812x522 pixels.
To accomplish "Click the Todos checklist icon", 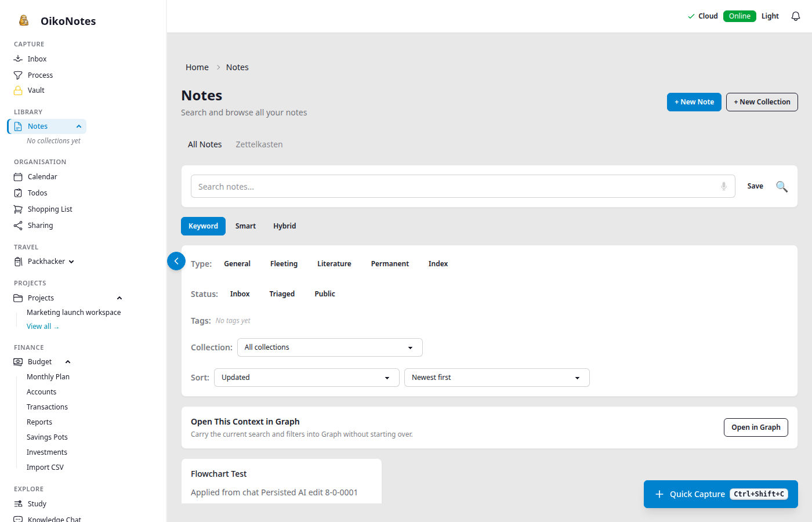I will pyautogui.click(x=18, y=193).
